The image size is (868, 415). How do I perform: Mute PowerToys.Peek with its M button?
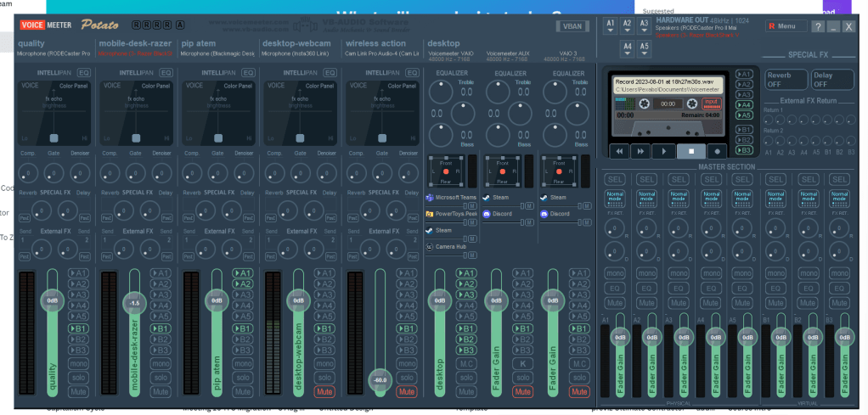click(472, 222)
